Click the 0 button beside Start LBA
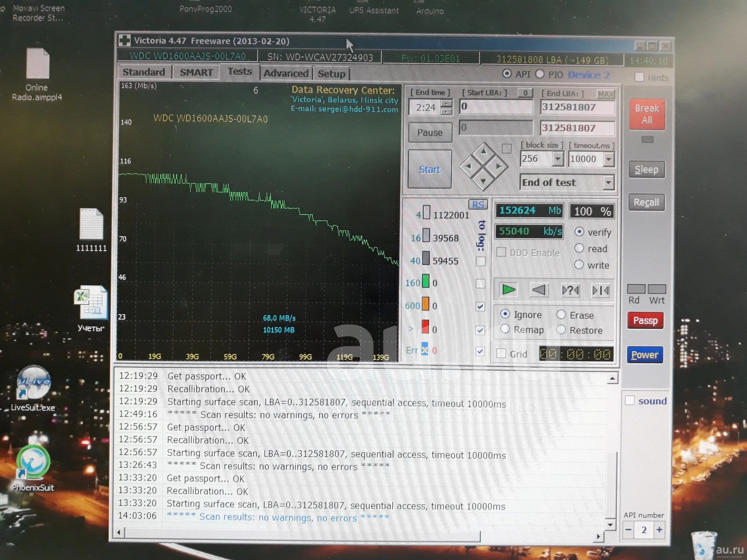Screen dimensions: 747x560 point(525,93)
